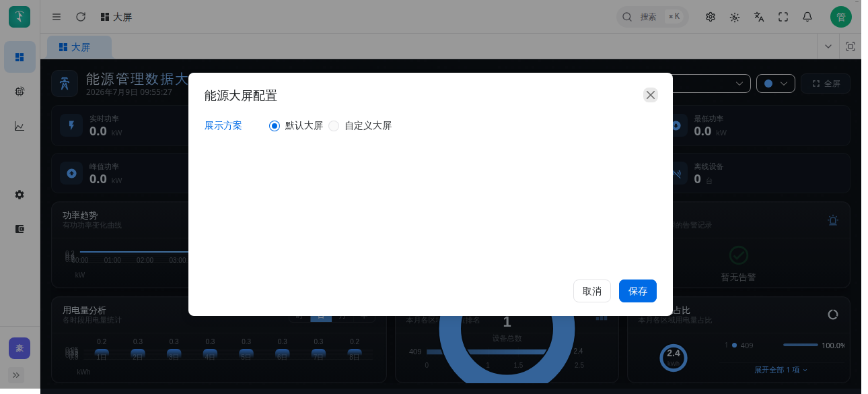Click the header fullscreen brackets icon
Screen dimensions: 868x394
coord(783,17)
